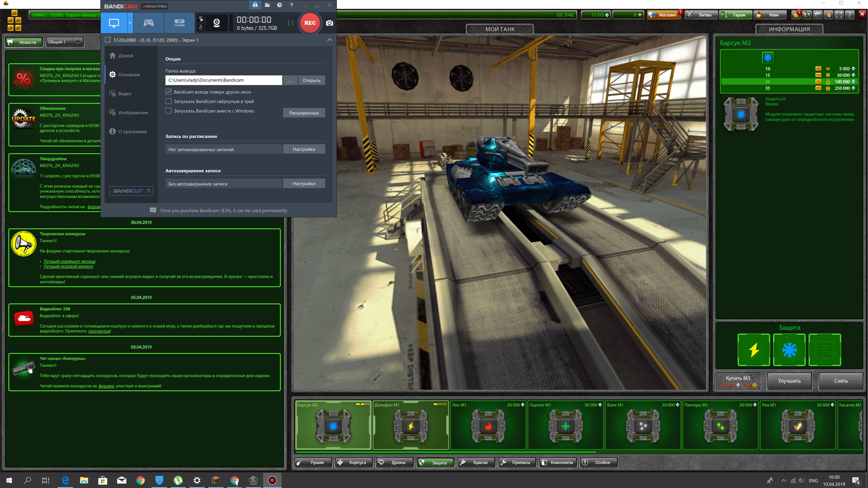Open the Общий 1 chat channel dropdown

pyautogui.click(x=64, y=42)
